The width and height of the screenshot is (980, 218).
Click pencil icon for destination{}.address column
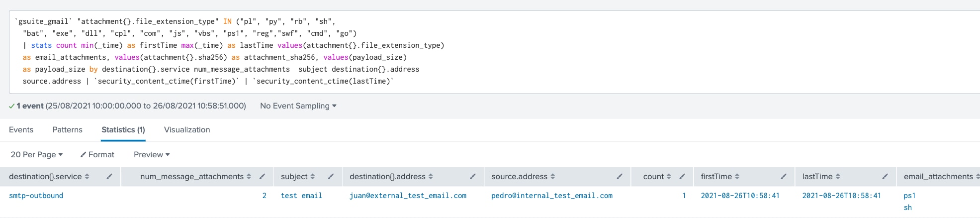(x=472, y=176)
